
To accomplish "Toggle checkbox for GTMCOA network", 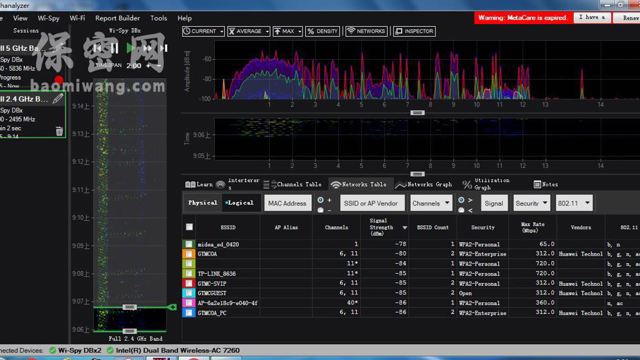I will pyautogui.click(x=189, y=254).
